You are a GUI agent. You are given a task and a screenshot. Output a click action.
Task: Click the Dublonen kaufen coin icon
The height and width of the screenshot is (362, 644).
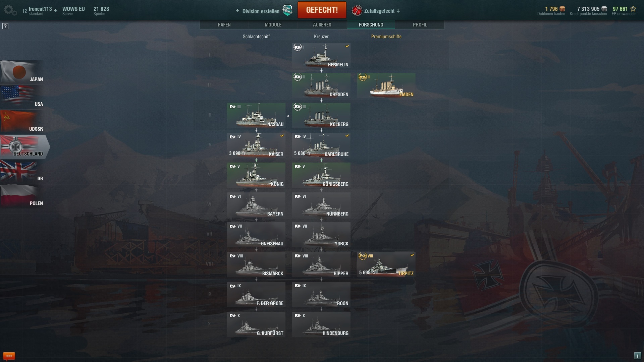pos(562,9)
